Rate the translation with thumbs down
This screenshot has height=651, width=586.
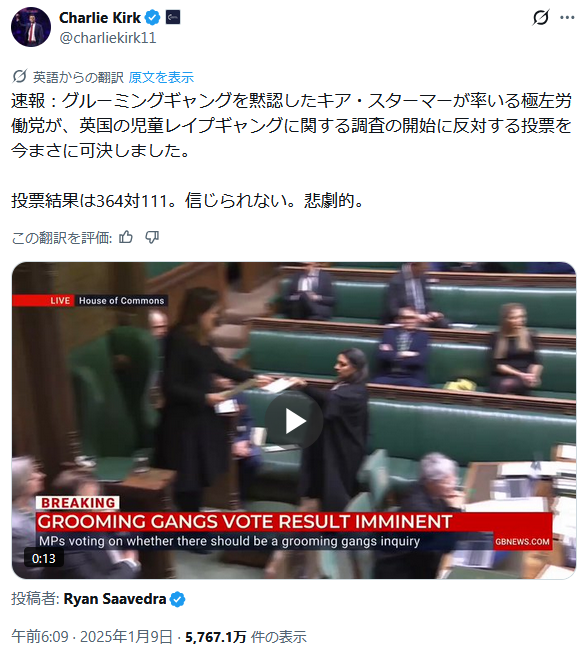(x=152, y=237)
